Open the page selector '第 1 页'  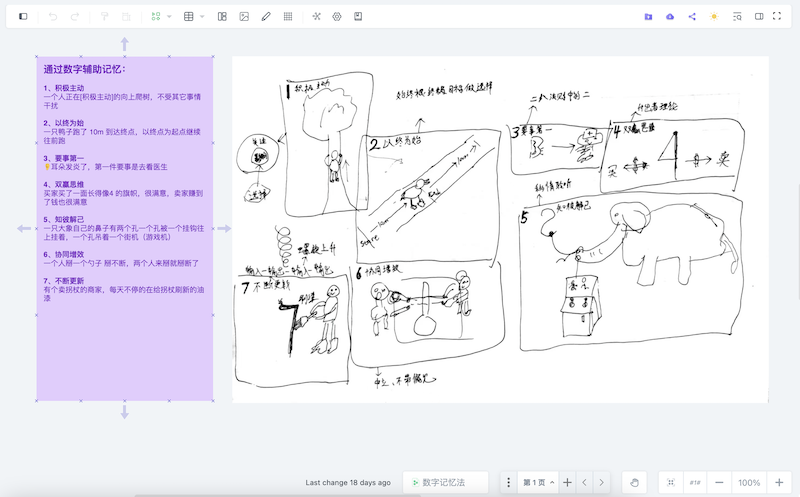535,482
